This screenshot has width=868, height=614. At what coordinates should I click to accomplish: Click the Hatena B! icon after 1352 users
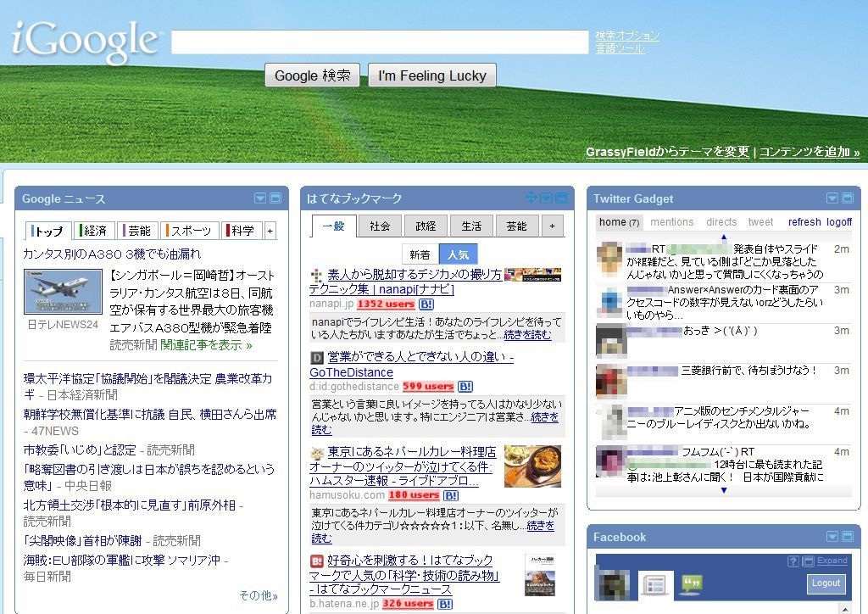[426, 304]
